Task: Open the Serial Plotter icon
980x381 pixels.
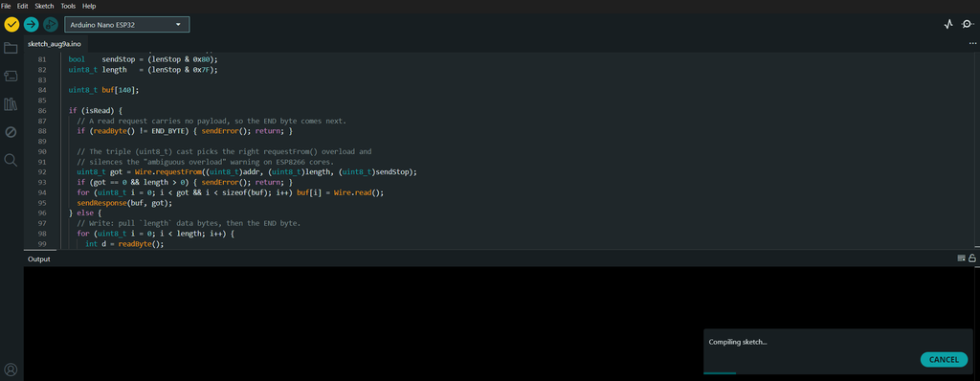Action: [x=948, y=24]
